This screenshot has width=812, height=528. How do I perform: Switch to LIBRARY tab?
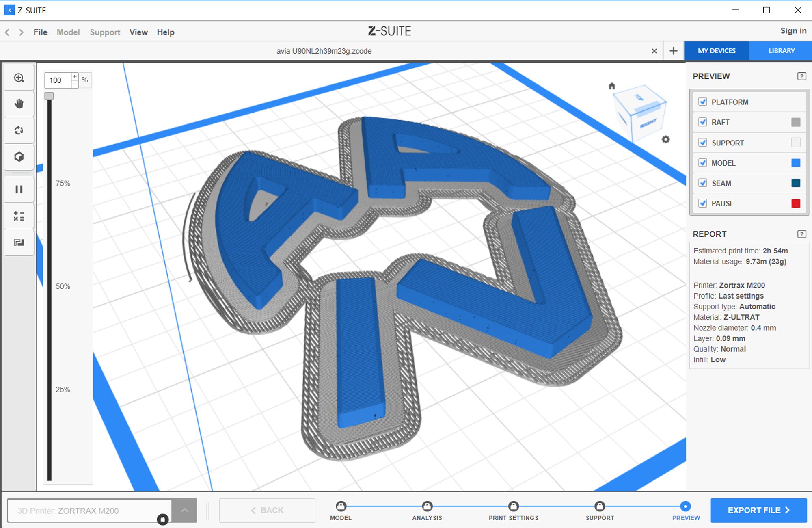point(781,51)
